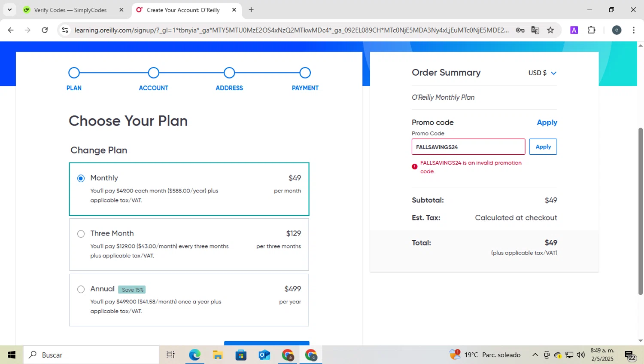Bookmark this page with the star icon
This screenshot has width=644, height=364.
point(550,30)
